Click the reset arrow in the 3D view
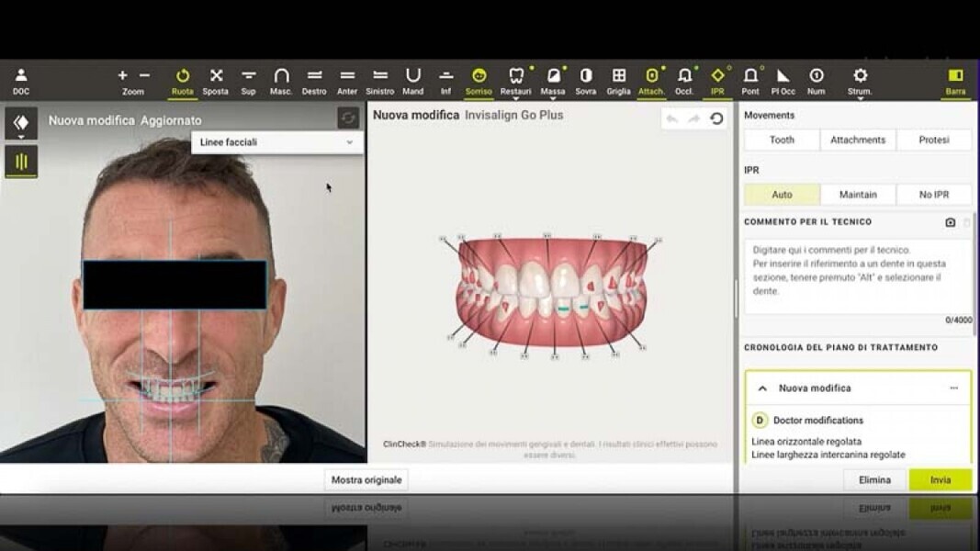 coord(716,118)
